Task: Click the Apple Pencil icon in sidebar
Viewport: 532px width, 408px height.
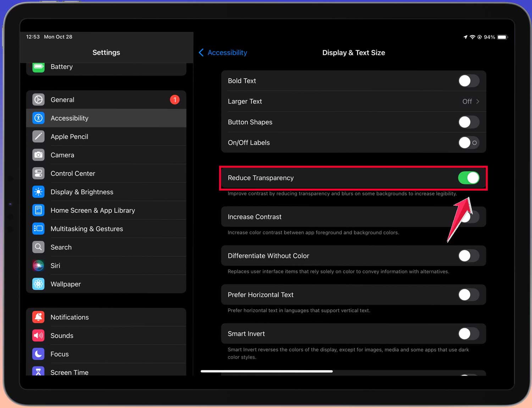Action: pyautogui.click(x=38, y=136)
